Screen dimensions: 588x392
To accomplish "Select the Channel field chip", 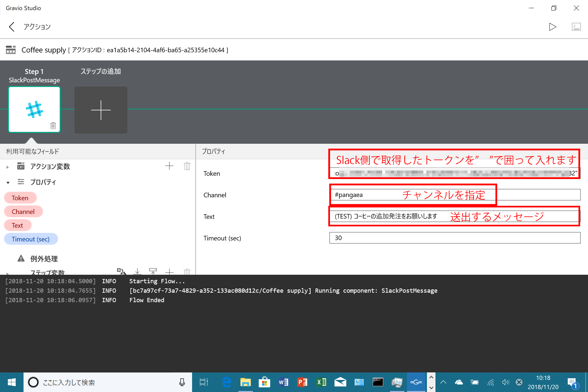I will pyautogui.click(x=23, y=212).
